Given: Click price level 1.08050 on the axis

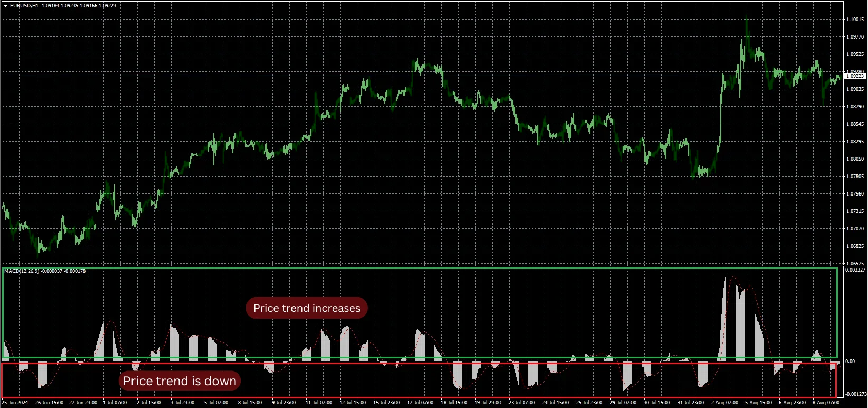Looking at the screenshot, I should pyautogui.click(x=855, y=159).
